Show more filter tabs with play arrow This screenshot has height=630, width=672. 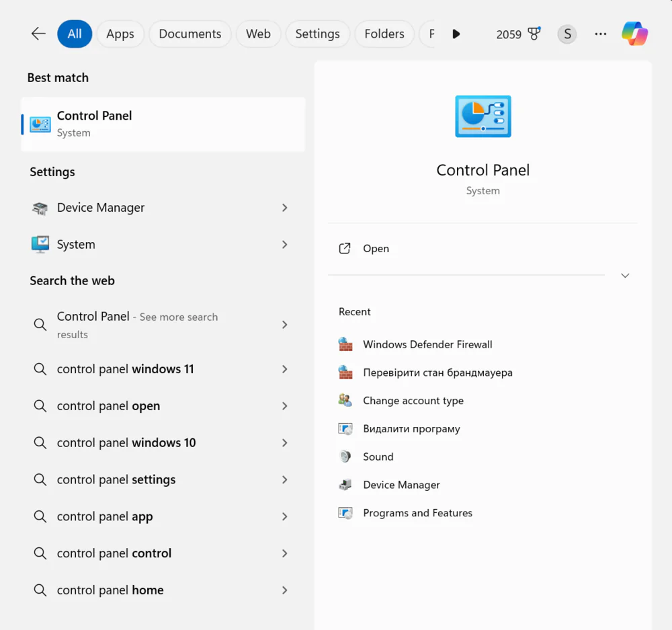[456, 34]
